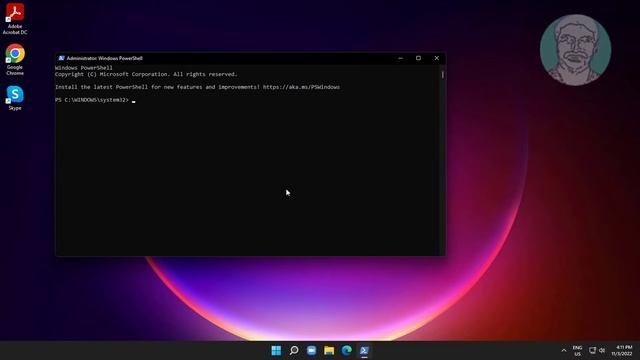Close the PowerShell window
The height and width of the screenshot is (360, 640).
tap(436, 58)
